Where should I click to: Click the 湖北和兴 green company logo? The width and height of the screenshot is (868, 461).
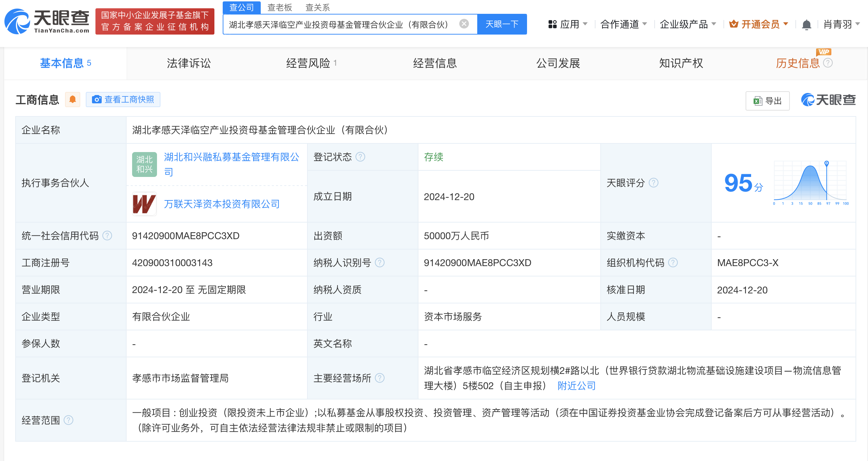tap(145, 164)
